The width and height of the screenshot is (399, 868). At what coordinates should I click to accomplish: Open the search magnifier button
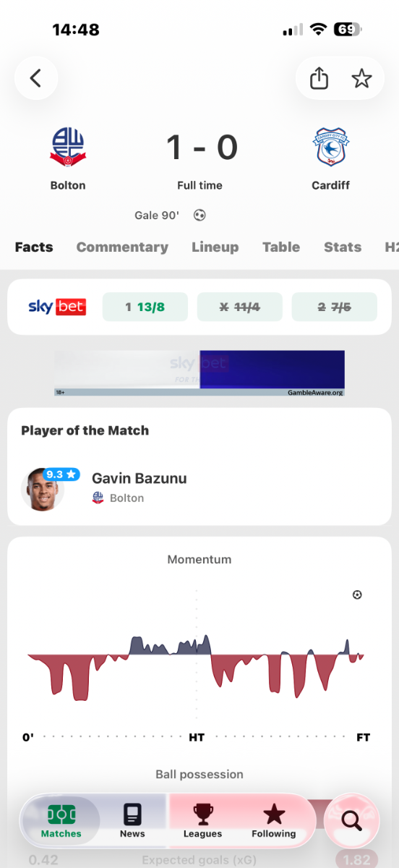click(351, 820)
